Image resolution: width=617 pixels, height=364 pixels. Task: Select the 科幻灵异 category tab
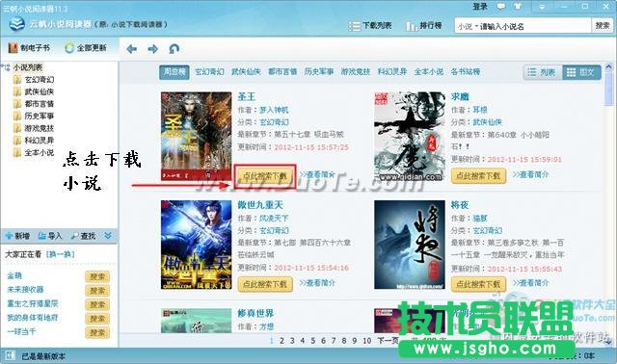coord(392,72)
